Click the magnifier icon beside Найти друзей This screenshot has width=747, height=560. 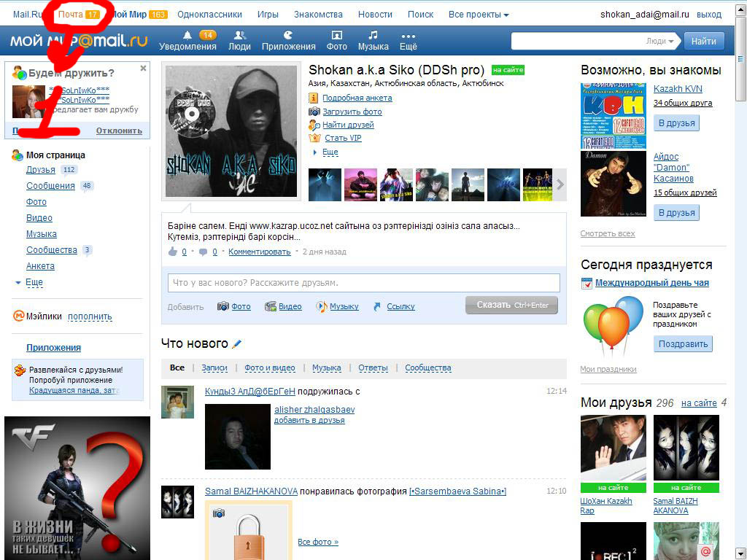[314, 125]
